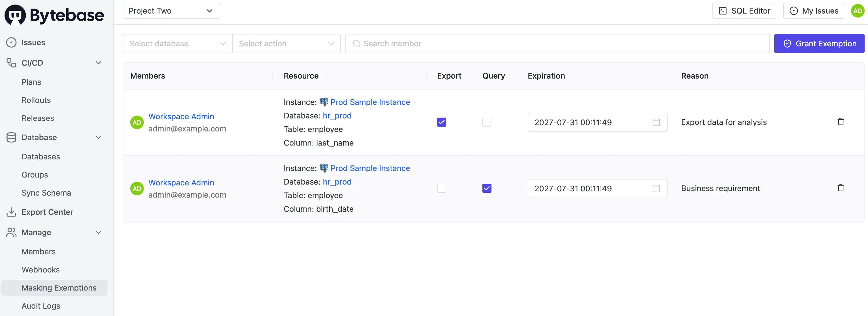
Task: Collapse the CI/CD sidebar section
Action: click(99, 62)
